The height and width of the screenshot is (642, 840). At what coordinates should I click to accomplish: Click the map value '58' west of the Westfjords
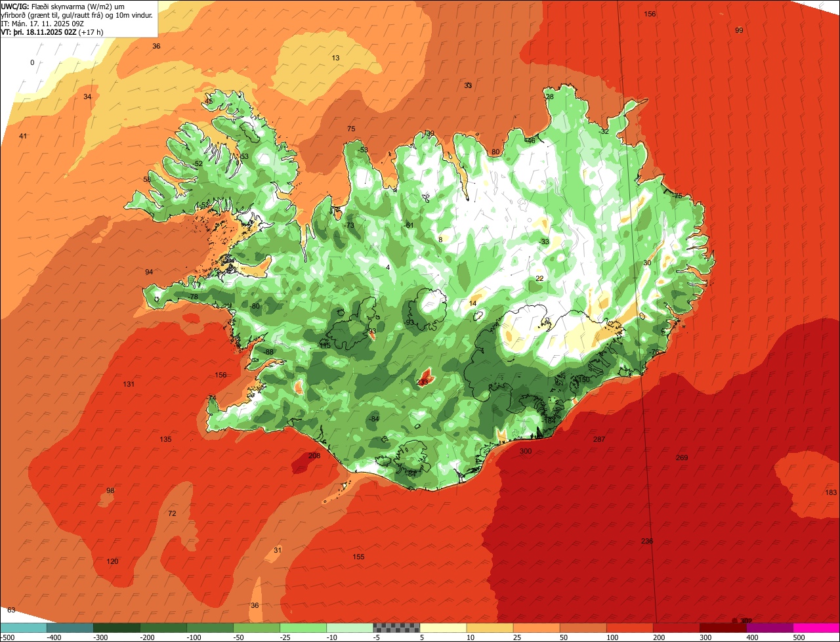(147, 179)
